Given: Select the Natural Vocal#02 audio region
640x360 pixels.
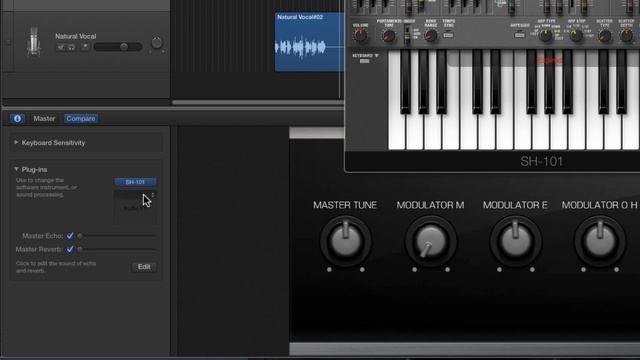Looking at the screenshot, I should 309,42.
